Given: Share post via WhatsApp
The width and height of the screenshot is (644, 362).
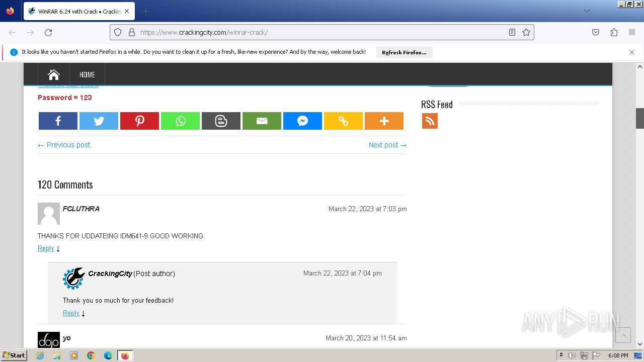Looking at the screenshot, I should pyautogui.click(x=180, y=121).
